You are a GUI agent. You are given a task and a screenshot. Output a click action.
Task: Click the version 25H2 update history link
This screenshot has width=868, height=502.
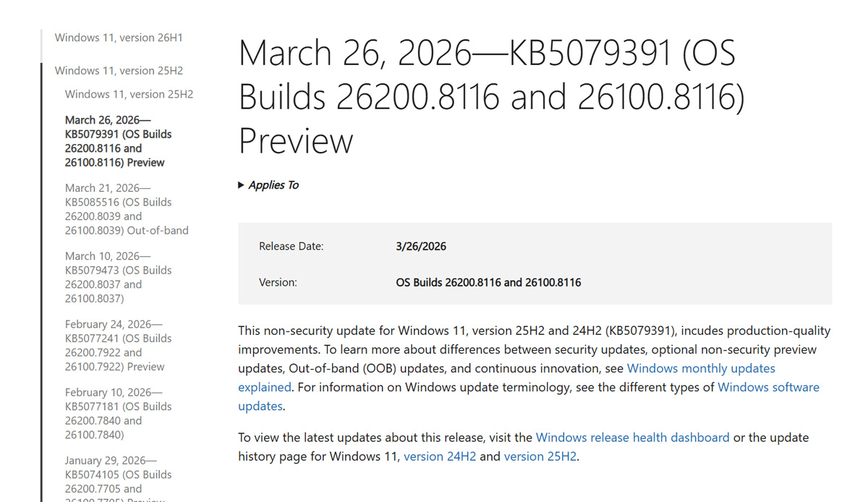pos(540,456)
